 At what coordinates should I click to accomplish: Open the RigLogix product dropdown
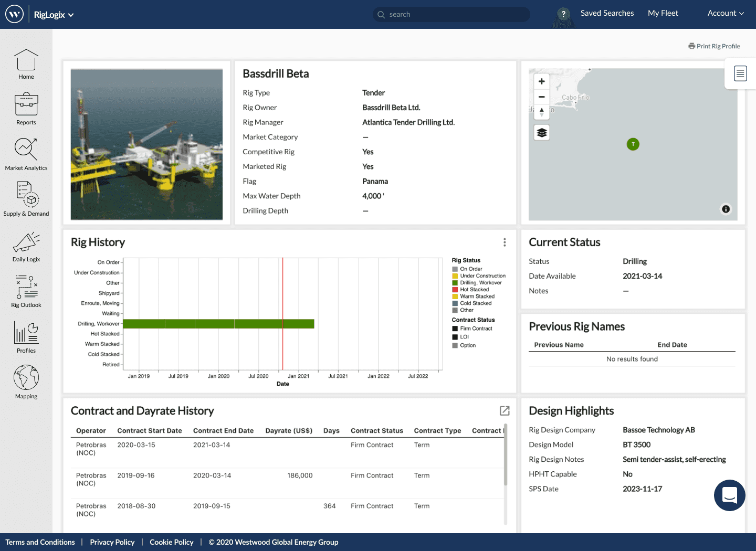(x=54, y=15)
